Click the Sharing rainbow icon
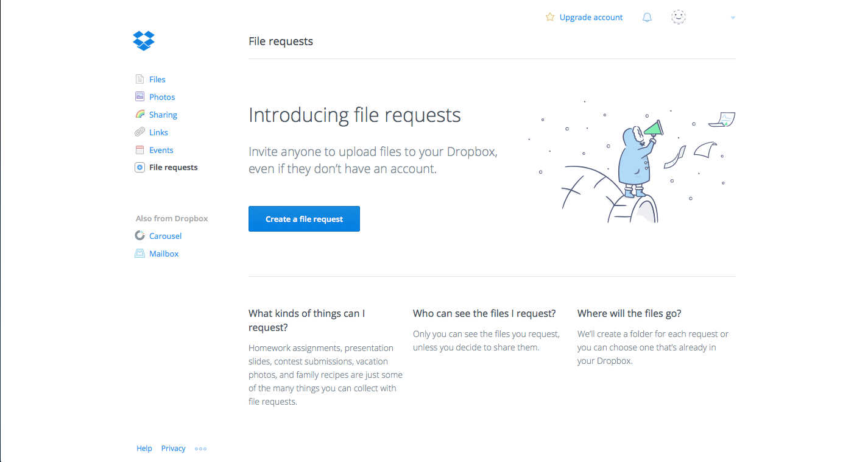This screenshot has width=868, height=462. tap(139, 115)
